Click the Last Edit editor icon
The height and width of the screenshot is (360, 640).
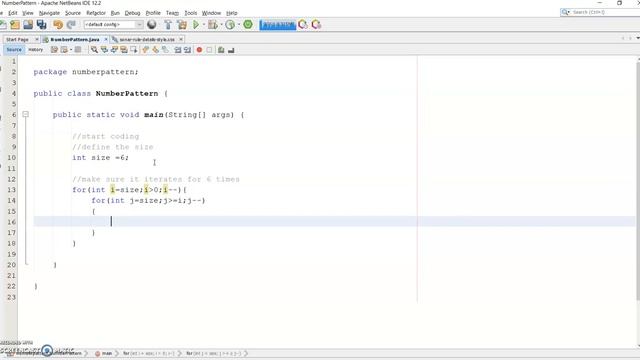[54, 50]
